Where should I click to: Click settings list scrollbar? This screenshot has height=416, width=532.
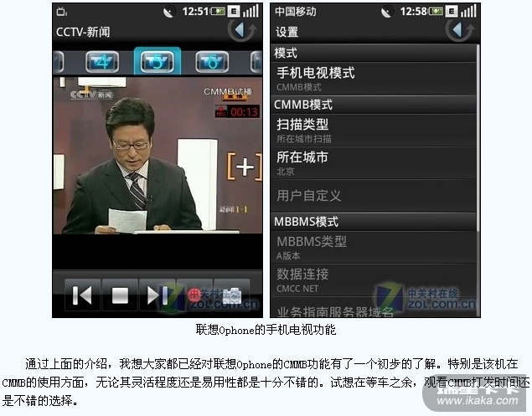pos(478,137)
